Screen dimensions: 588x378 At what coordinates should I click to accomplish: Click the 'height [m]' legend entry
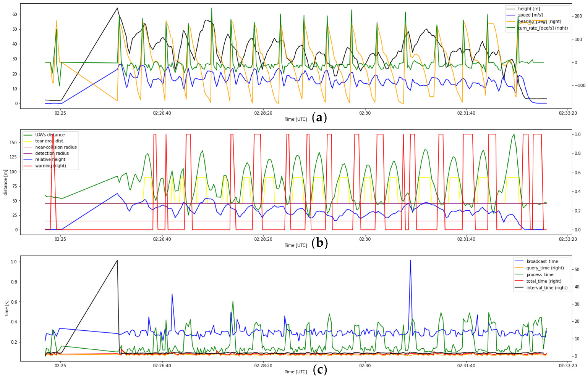click(529, 9)
